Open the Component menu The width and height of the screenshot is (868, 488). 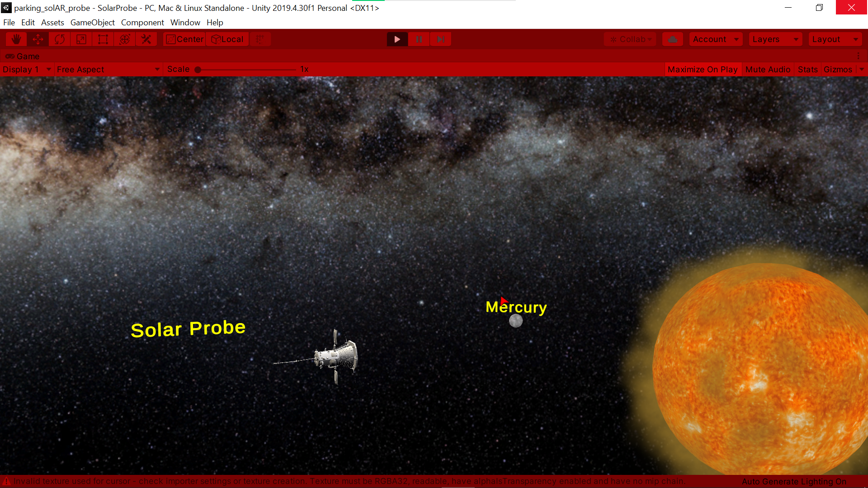[142, 23]
